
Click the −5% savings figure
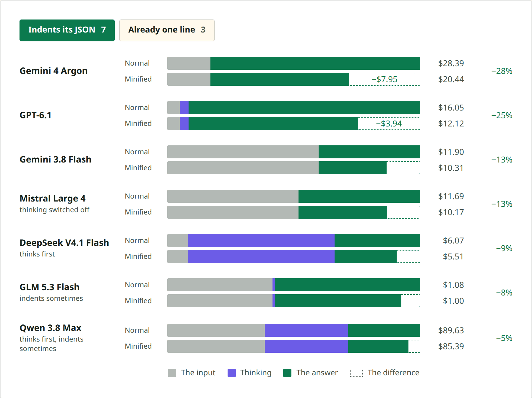coord(504,338)
